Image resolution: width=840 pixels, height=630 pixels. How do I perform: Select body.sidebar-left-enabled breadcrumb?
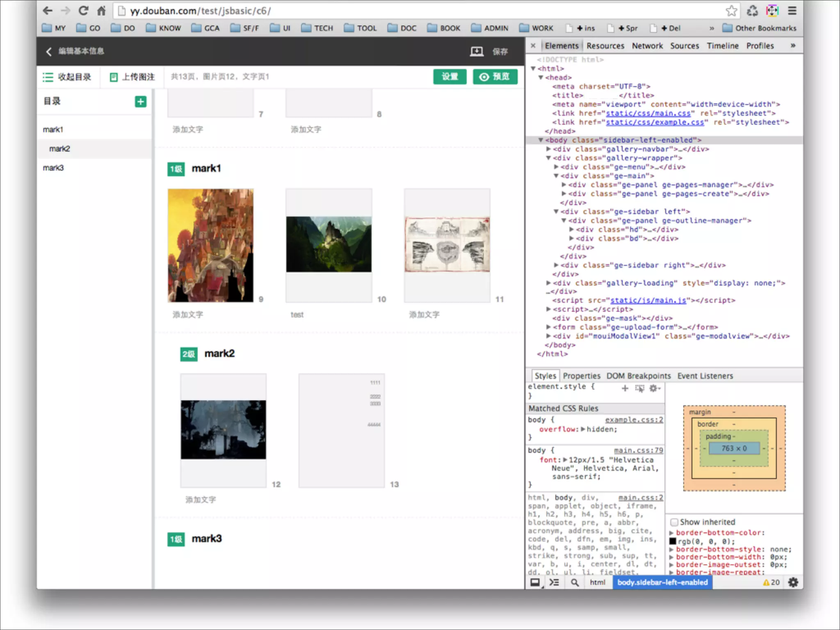click(662, 582)
